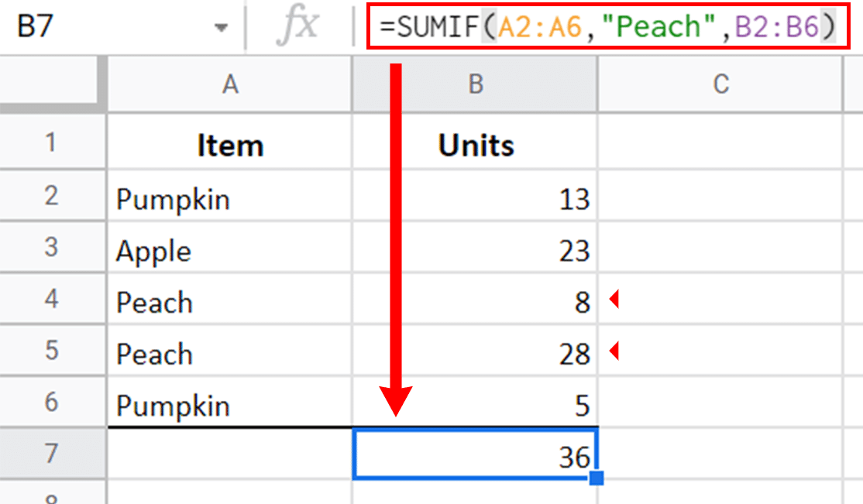This screenshot has width=863, height=504.
Task: Select column C header
Action: (x=720, y=84)
